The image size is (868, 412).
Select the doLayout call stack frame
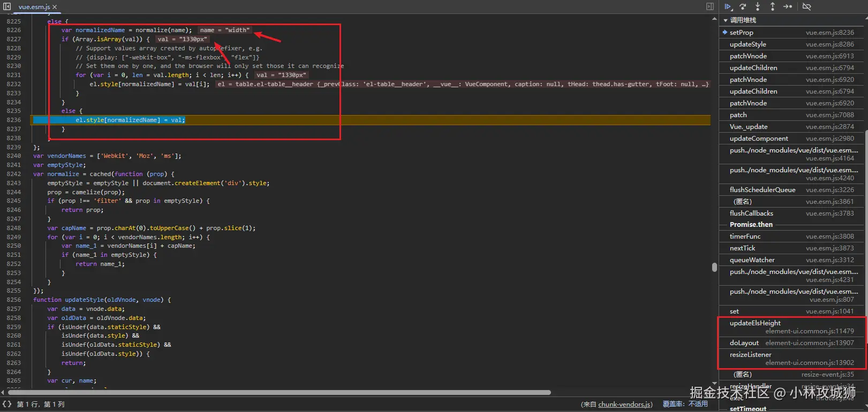click(791, 343)
